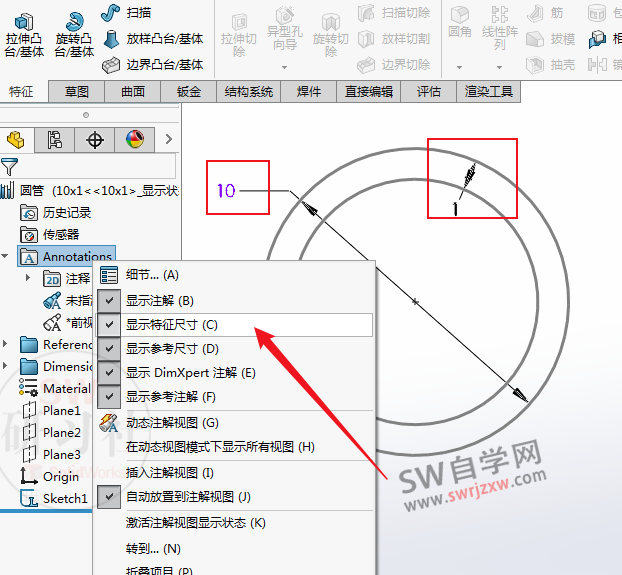Switch to the 直接编辑 (Direct Editing) tab
The image size is (622, 575).
click(369, 92)
